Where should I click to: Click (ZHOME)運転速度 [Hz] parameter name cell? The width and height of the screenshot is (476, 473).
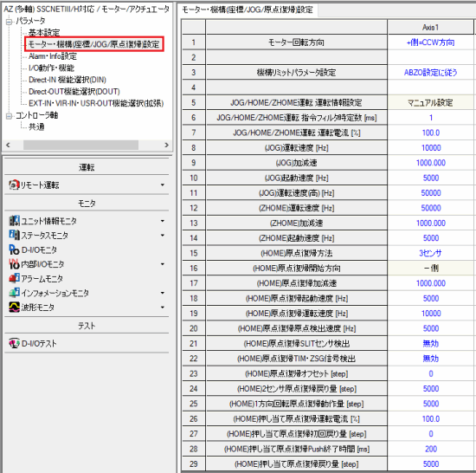296,208
